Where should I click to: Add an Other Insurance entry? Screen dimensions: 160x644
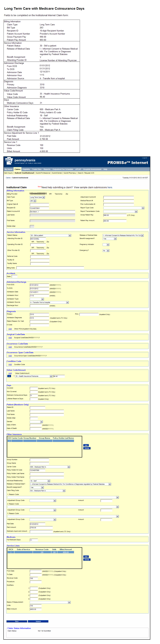tap(86, 445)
